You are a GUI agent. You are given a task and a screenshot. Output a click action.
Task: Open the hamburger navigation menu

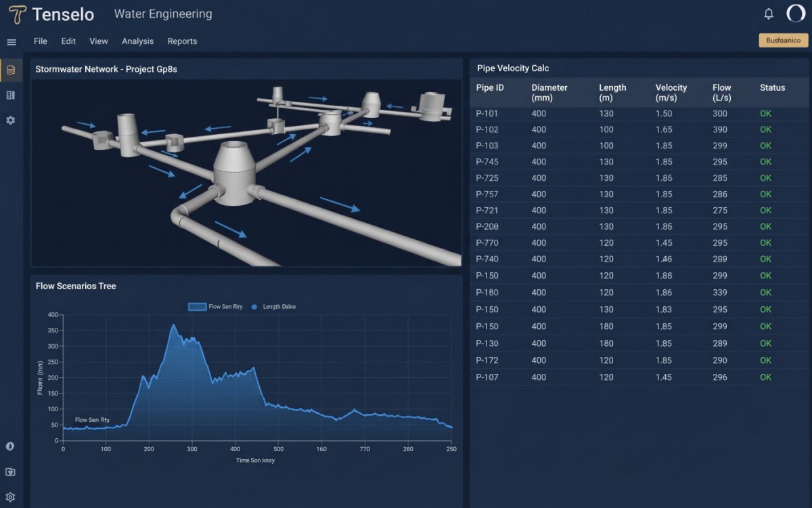click(x=12, y=42)
